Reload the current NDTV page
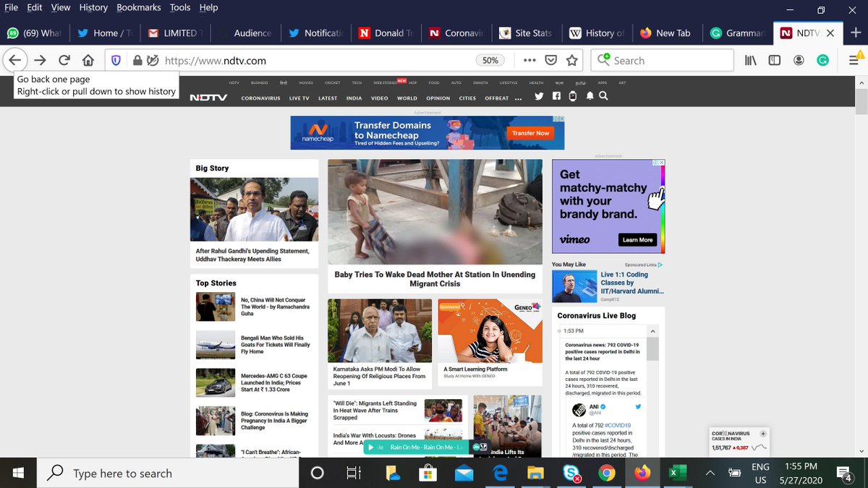Screen dimensions: 868x488 (64, 61)
